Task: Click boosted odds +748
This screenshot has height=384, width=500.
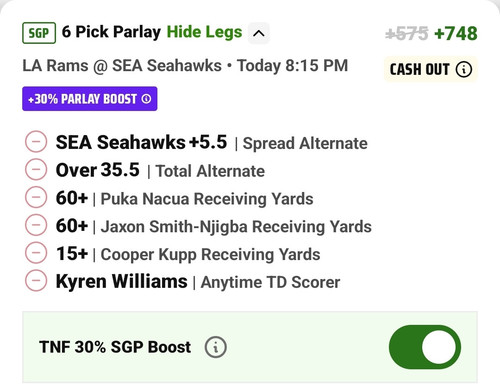Action: [x=456, y=34]
